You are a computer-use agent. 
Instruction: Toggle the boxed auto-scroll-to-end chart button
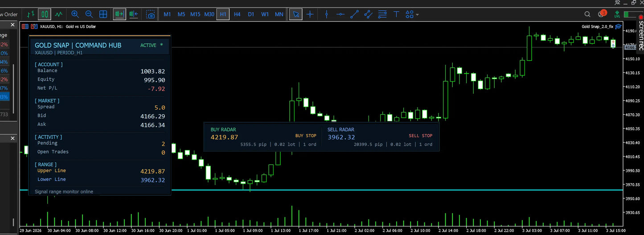click(119, 14)
